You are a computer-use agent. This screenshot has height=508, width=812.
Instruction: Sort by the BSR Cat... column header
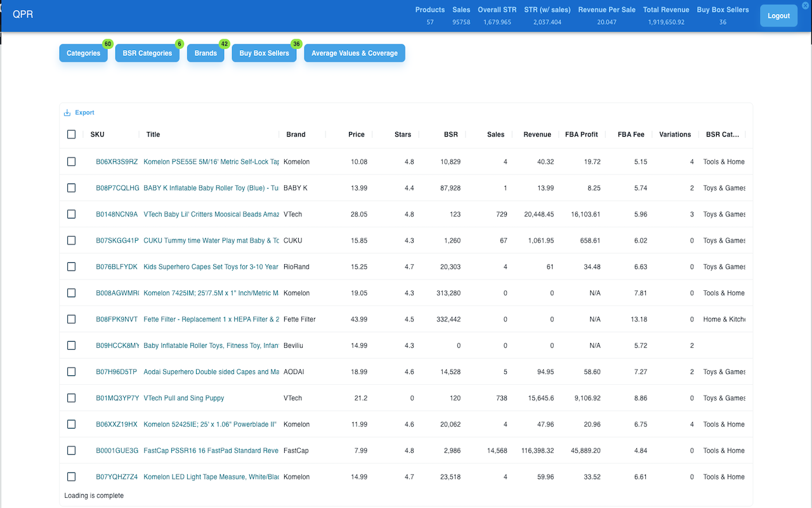(723, 135)
